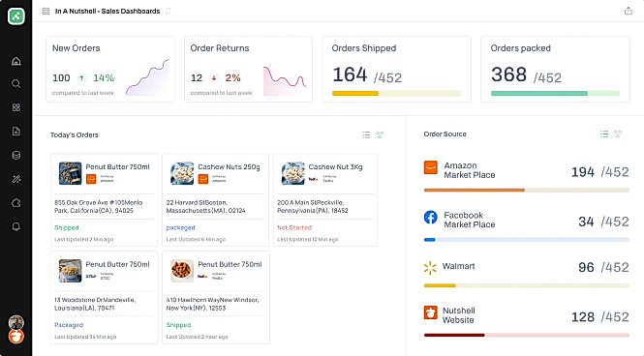This screenshot has height=356, width=644.
Task: Open the Mandeville Penut Butter order thumbnail
Action: (x=70, y=271)
